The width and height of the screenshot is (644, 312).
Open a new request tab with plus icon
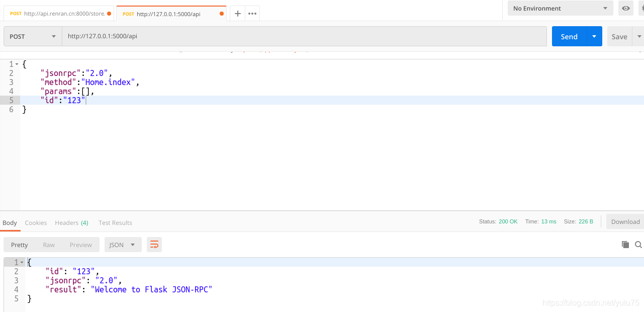(x=237, y=13)
